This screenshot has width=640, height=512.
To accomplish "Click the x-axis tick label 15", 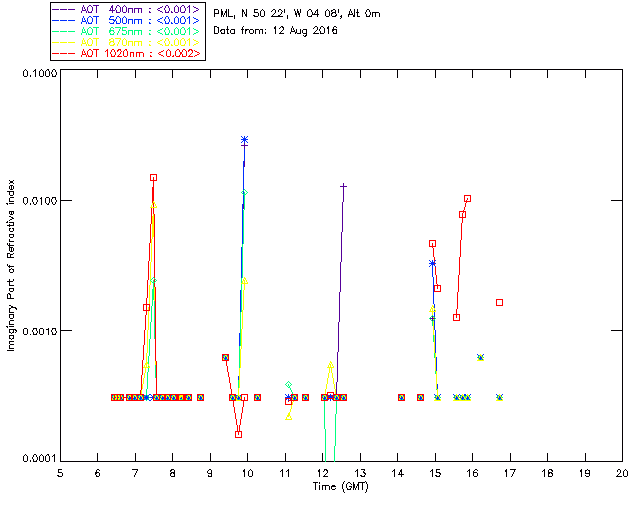I will (435, 473).
